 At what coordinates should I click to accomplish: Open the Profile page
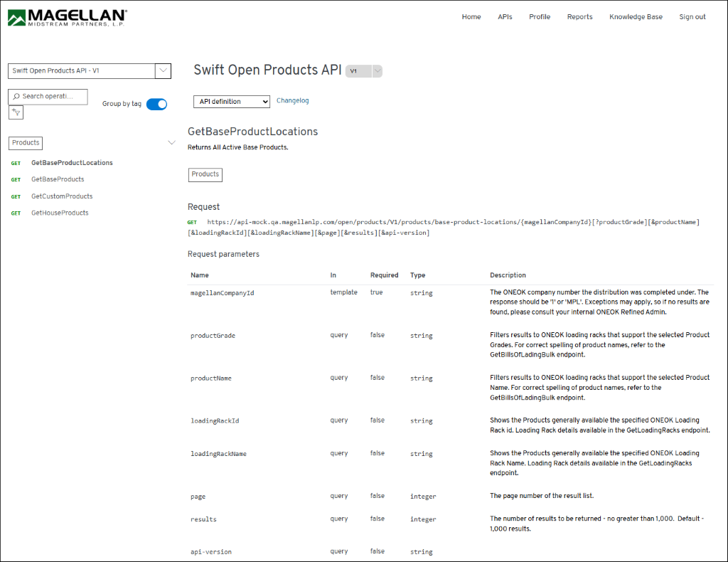click(x=540, y=17)
